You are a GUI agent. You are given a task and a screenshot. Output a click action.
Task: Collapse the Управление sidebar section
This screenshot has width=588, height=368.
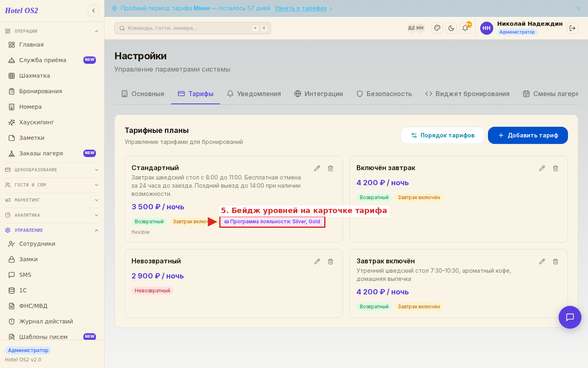pos(52,230)
